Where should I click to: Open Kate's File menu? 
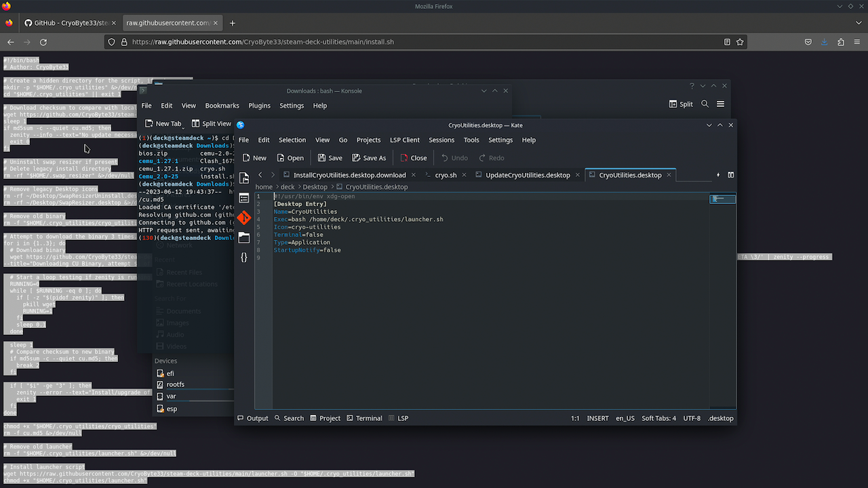coord(243,140)
